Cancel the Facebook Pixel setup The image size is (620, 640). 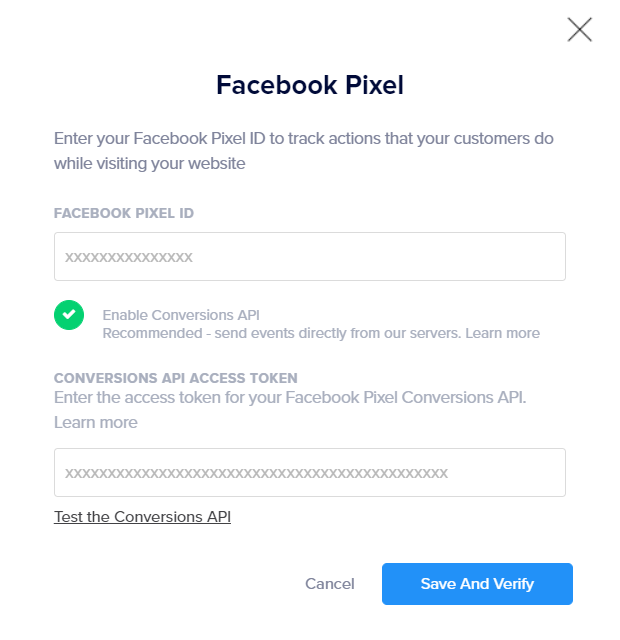click(330, 584)
